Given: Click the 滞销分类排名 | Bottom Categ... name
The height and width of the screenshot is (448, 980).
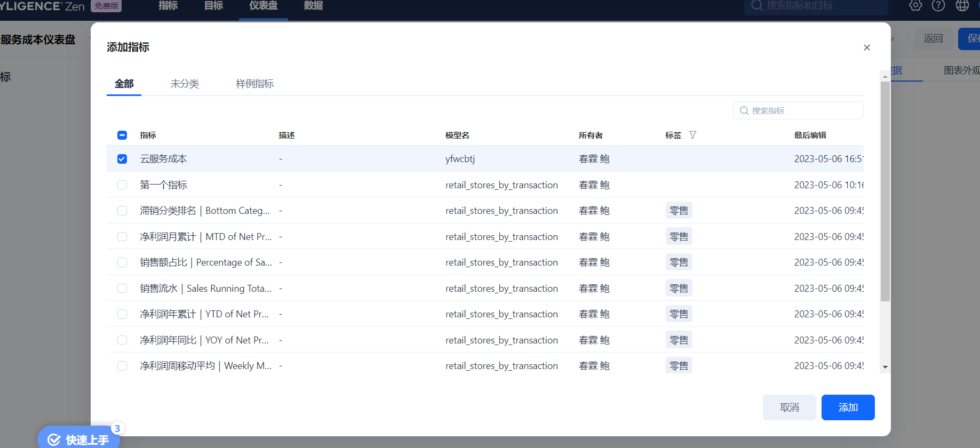Looking at the screenshot, I should 205,211.
